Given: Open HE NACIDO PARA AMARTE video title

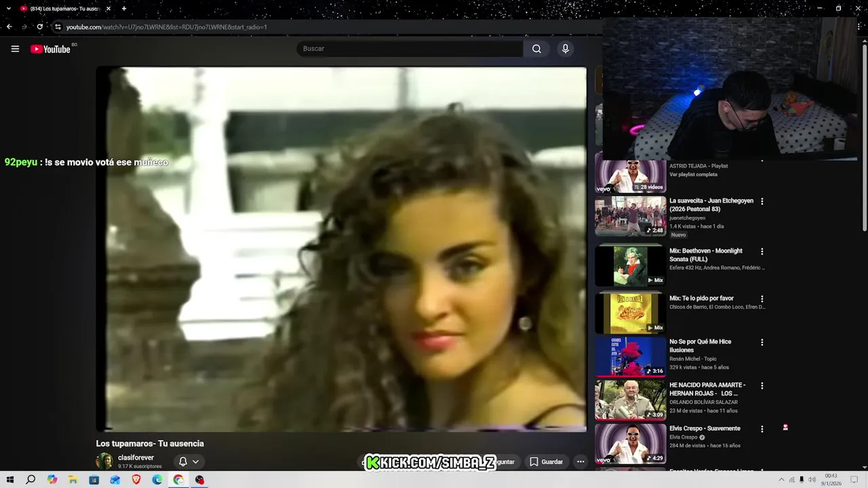Looking at the screenshot, I should 707,389.
